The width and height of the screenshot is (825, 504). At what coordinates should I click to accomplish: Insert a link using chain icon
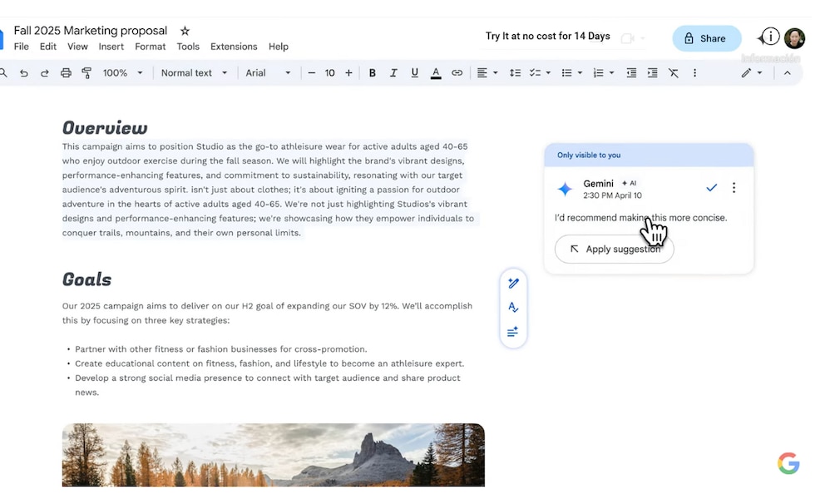(457, 73)
